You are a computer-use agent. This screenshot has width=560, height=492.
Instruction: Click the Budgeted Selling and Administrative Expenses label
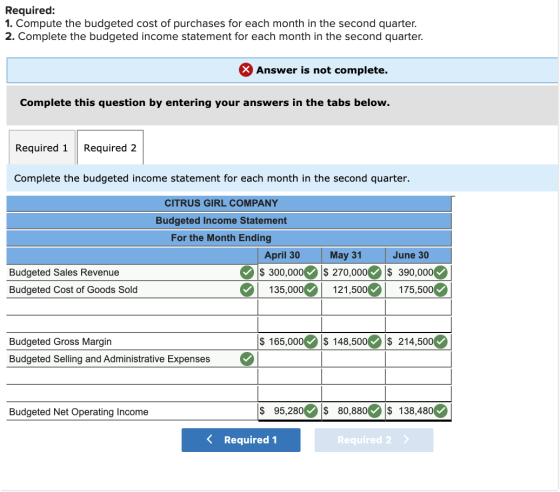click(x=110, y=359)
